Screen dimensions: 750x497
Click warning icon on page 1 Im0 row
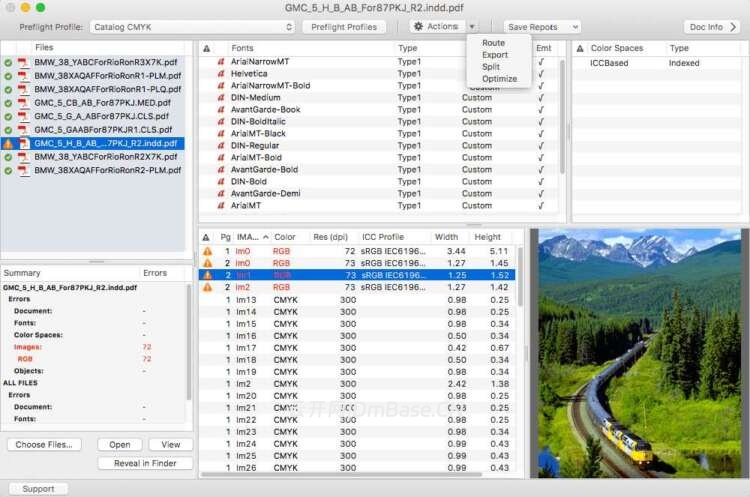point(208,251)
